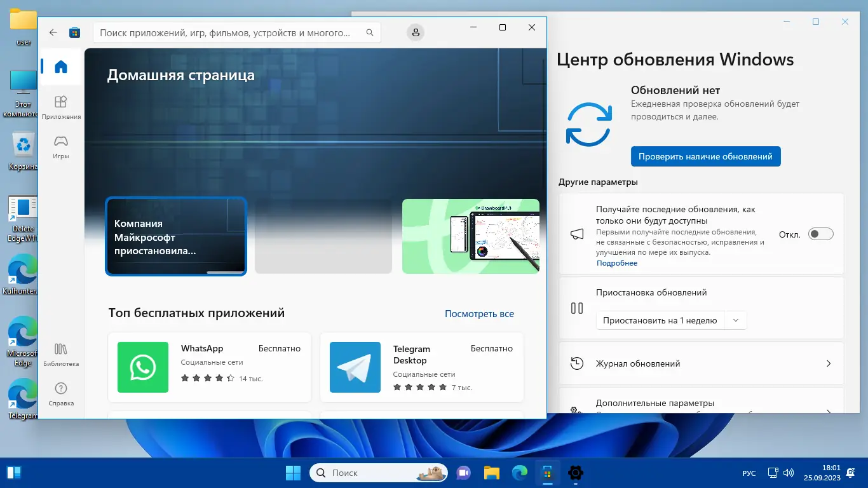Click the user profile avatar in Store
This screenshot has width=868, height=488.
click(416, 31)
